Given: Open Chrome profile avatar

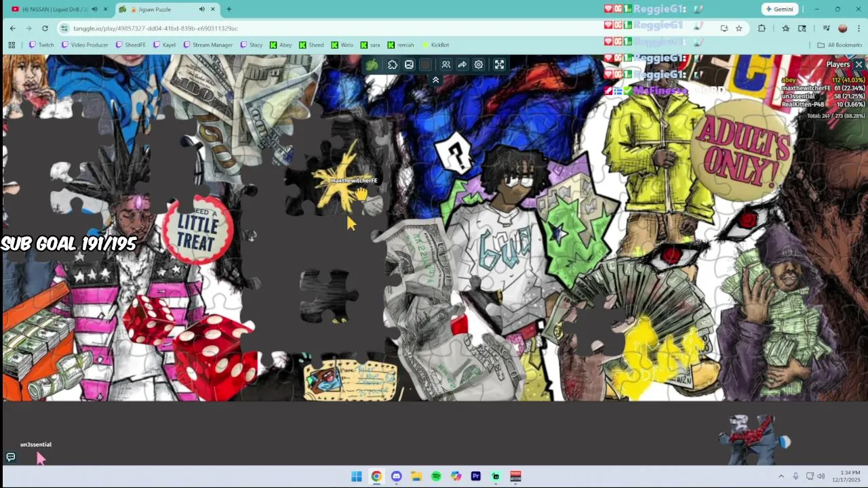Looking at the screenshot, I should [843, 28].
